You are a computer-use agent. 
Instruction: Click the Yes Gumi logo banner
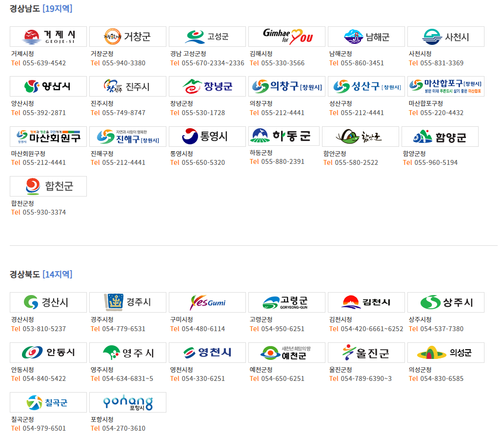pyautogui.click(x=207, y=302)
